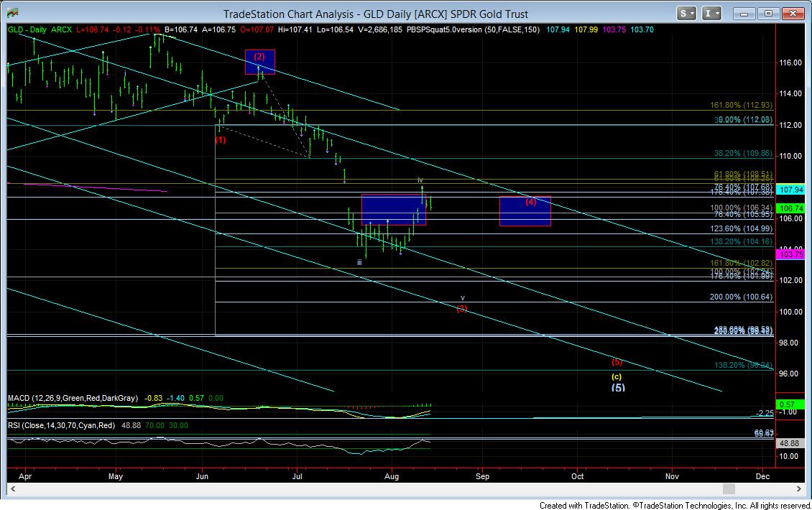Restore down the Chart Analysis window
This screenshot has width=812, height=510.
768,14
